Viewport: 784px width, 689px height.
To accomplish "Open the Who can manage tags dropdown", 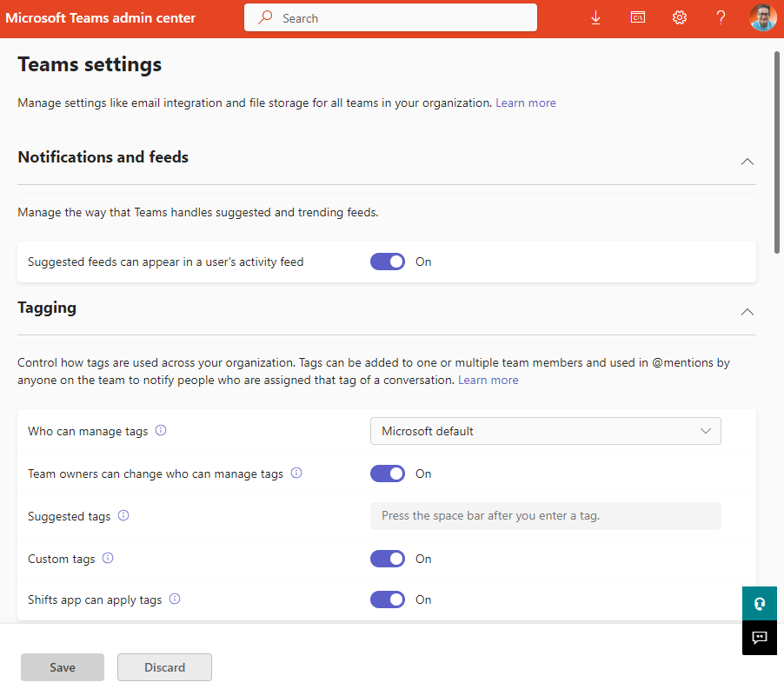I will click(545, 430).
